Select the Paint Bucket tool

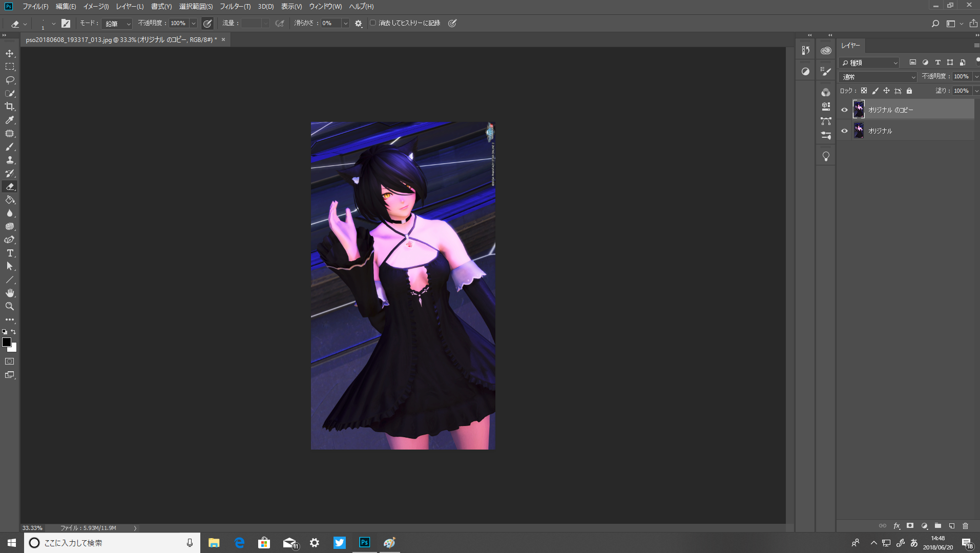click(x=10, y=200)
